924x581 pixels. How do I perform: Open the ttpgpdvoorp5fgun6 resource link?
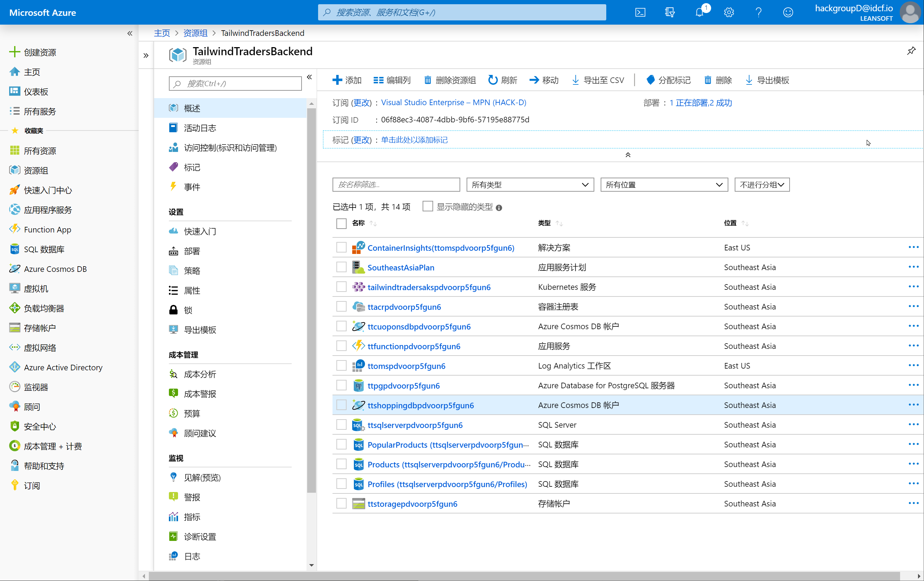[403, 385]
